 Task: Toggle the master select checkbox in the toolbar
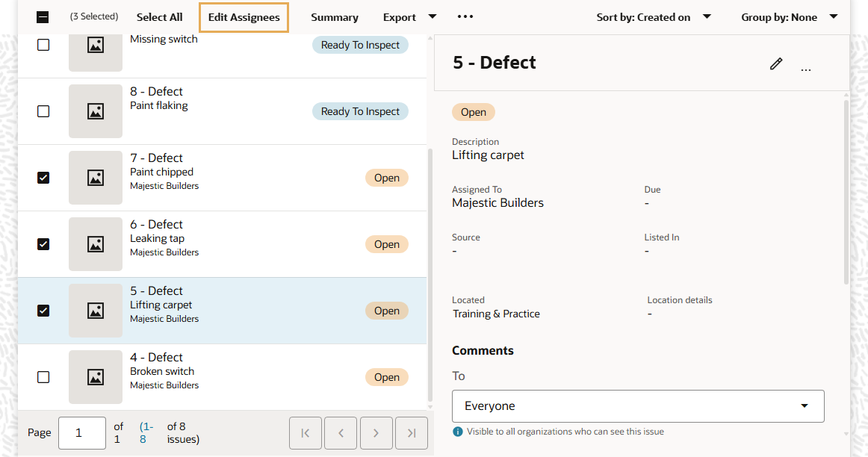tap(43, 17)
